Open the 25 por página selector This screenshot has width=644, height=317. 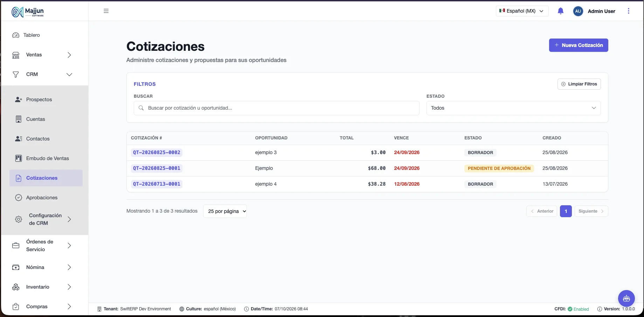pos(225,211)
